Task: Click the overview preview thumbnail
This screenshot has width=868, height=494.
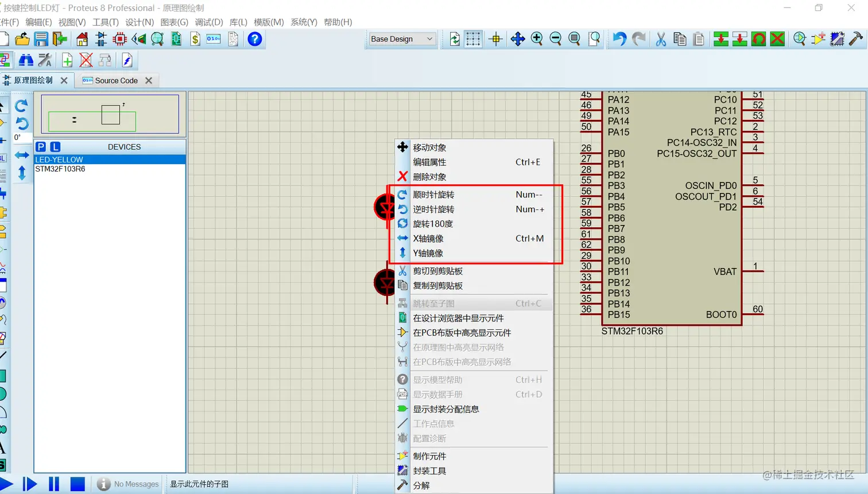Action: 110,114
